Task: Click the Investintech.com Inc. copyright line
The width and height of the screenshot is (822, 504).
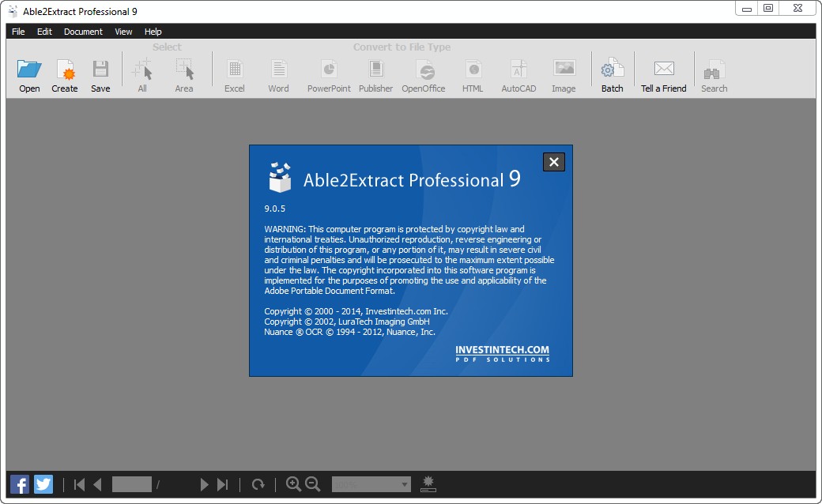Action: [x=356, y=311]
